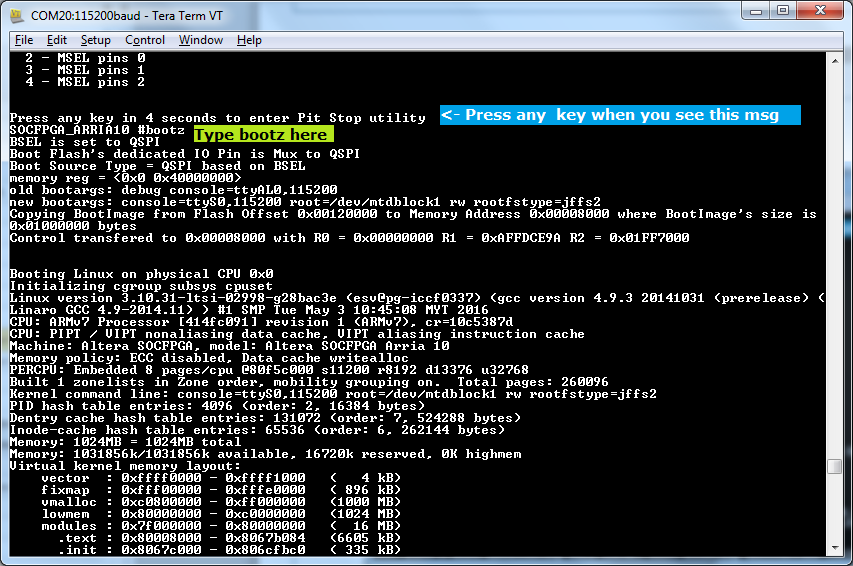Click the 'Press any key in 4 seconds' line

coord(218,118)
